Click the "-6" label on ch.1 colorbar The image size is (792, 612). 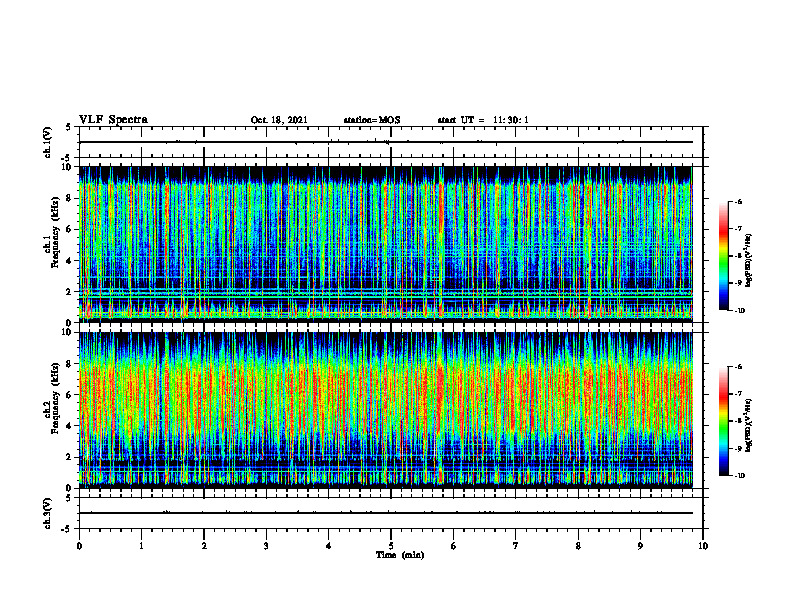pos(738,201)
